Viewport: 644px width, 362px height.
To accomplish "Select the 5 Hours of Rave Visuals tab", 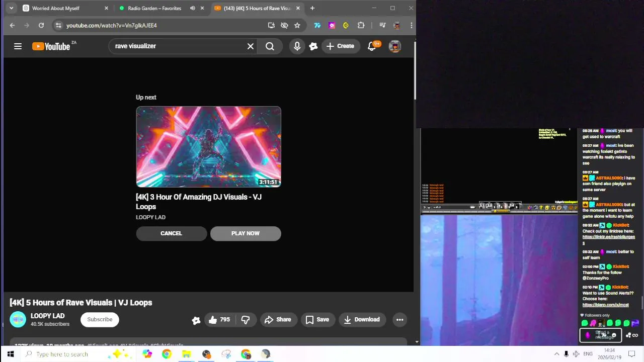I will pos(257,8).
